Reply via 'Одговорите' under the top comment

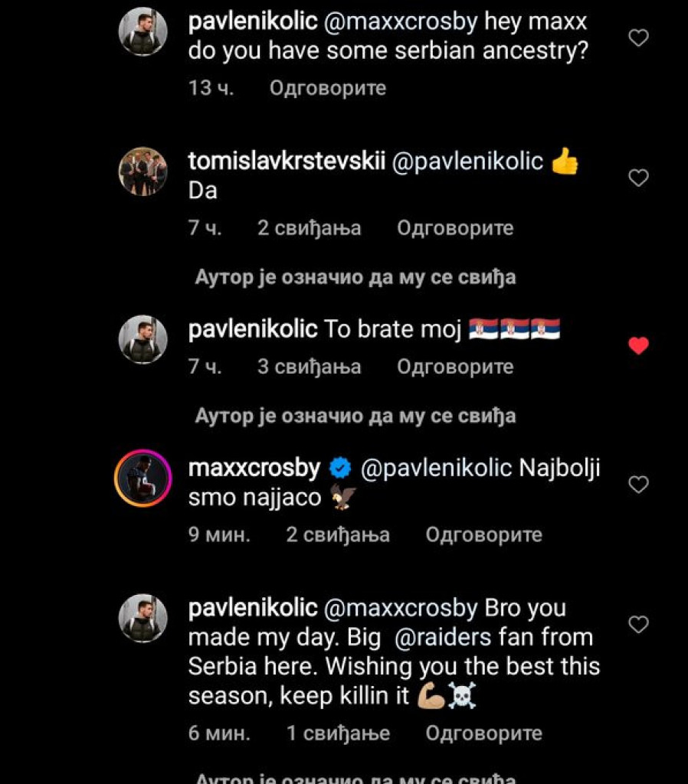pos(326,88)
